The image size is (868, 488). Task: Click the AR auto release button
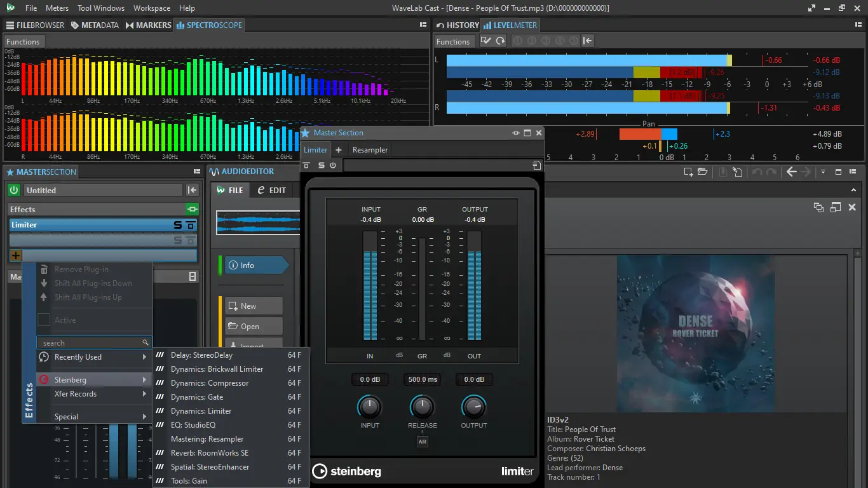point(422,442)
